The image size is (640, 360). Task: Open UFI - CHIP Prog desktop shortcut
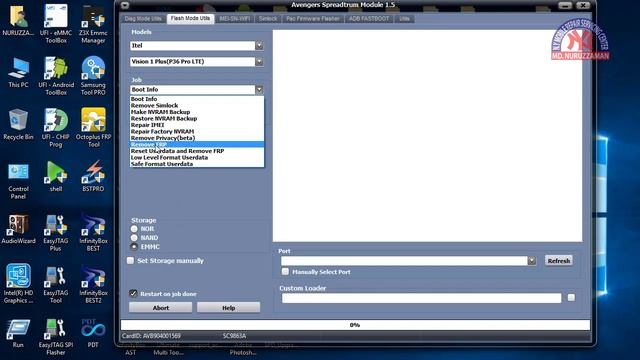56,128
